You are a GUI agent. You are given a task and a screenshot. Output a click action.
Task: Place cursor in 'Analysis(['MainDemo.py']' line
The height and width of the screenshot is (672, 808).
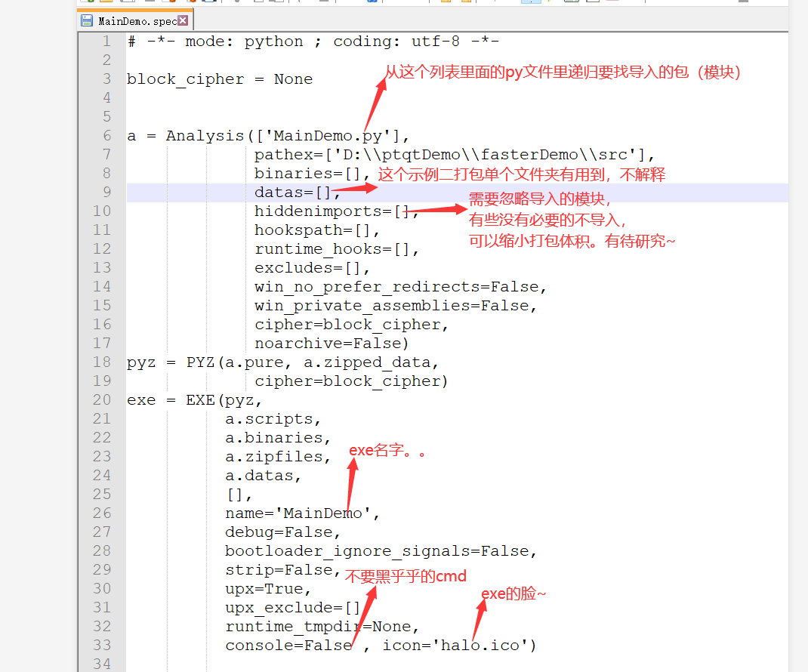click(268, 136)
